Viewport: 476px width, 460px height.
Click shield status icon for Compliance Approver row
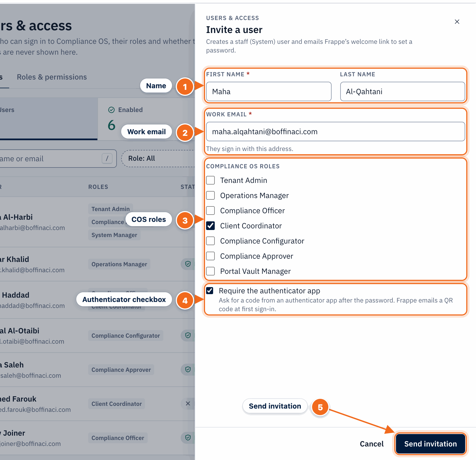click(x=188, y=369)
